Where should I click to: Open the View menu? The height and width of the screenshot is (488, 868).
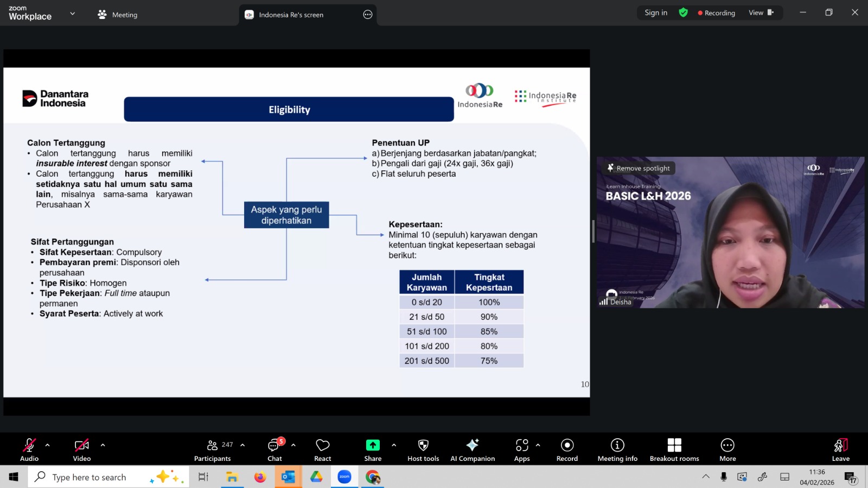point(761,12)
